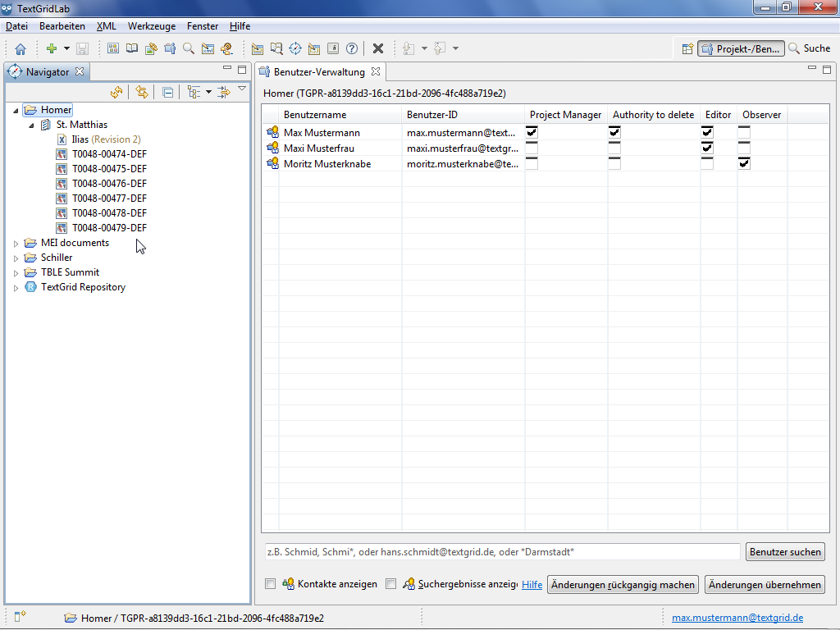Viewport: 840px width, 630px height.
Task: Expand the TextGrid Repository node
Action: tap(16, 288)
